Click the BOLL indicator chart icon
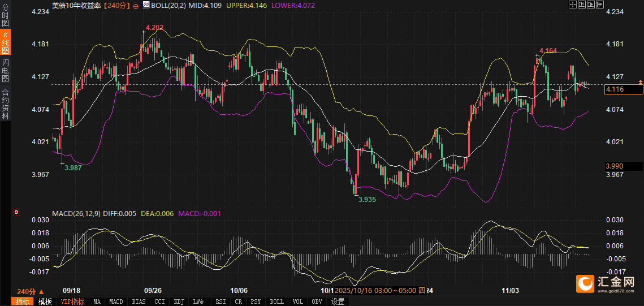 (x=146, y=5)
